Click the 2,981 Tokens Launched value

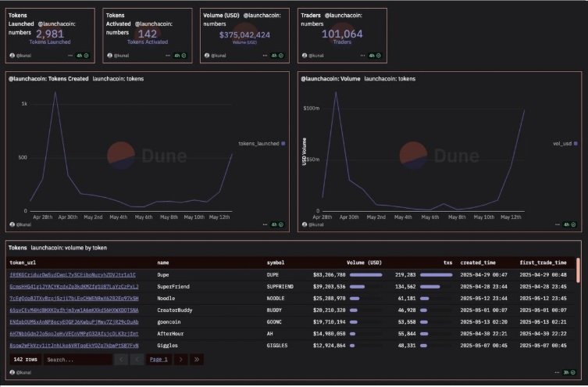click(50, 34)
